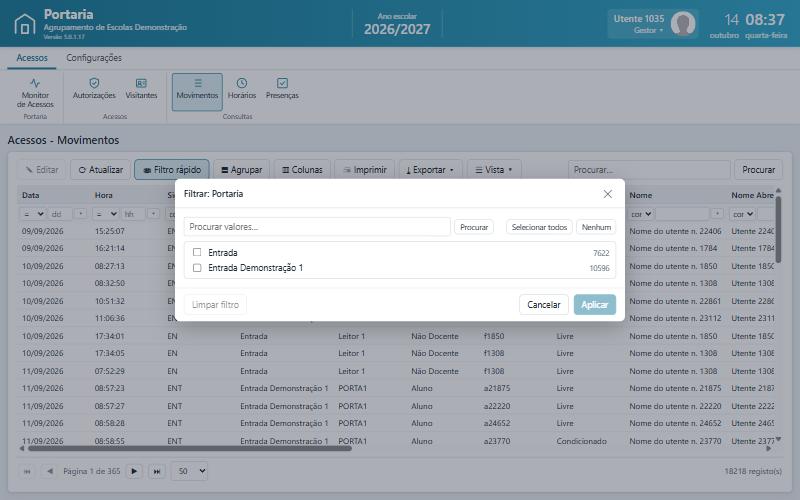
Task: Open Autorizações shield icon
Action: tap(94, 83)
